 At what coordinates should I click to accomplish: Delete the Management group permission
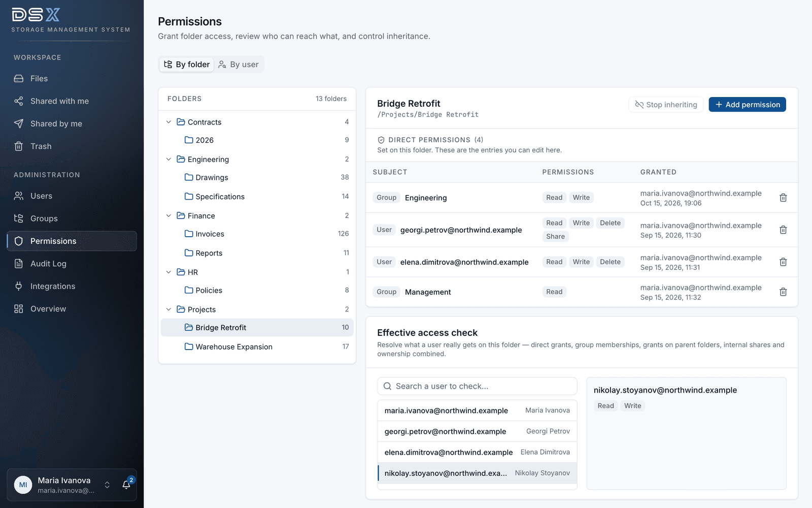pos(783,292)
